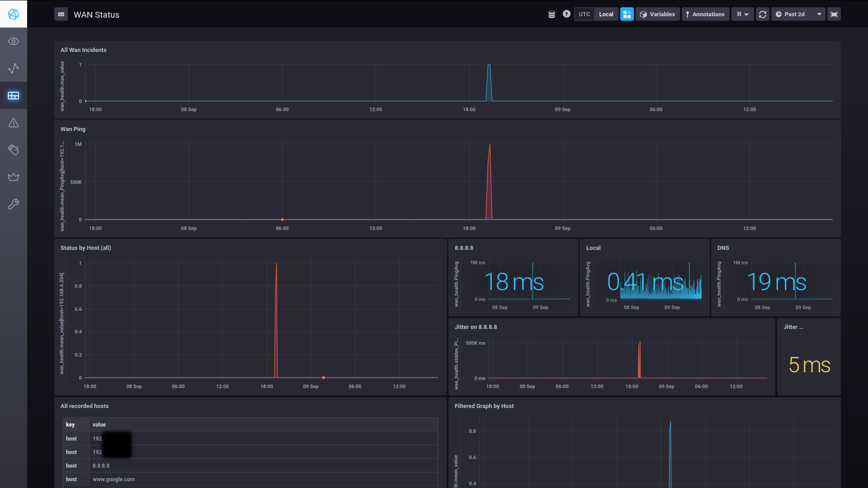Open the Data Explorer in sidebar
This screenshot has height=488, width=868.
(x=14, y=69)
